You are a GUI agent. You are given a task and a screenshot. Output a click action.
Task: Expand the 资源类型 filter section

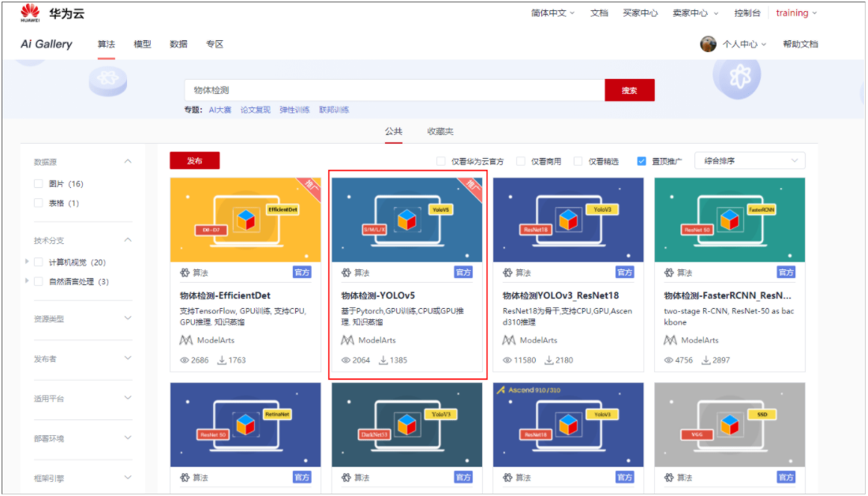tap(128, 318)
